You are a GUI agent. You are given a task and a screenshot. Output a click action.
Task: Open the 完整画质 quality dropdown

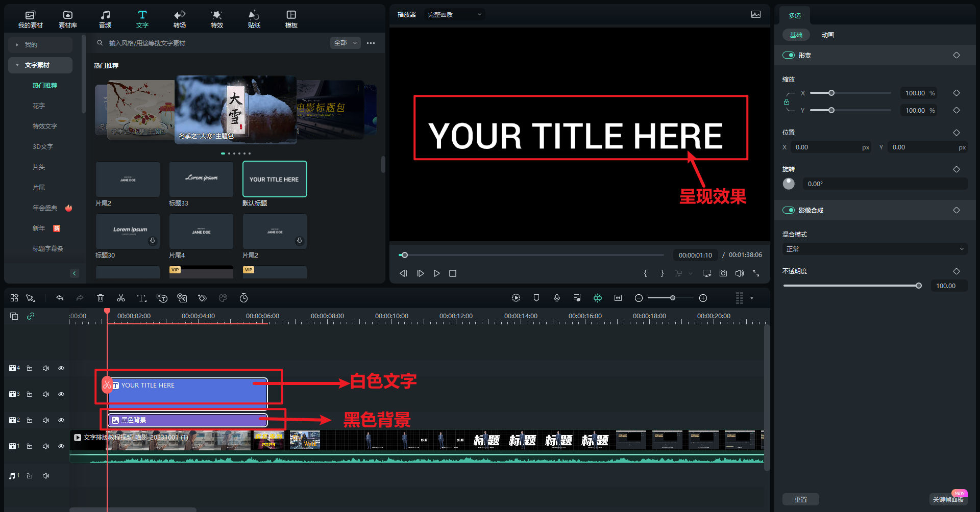(x=454, y=14)
